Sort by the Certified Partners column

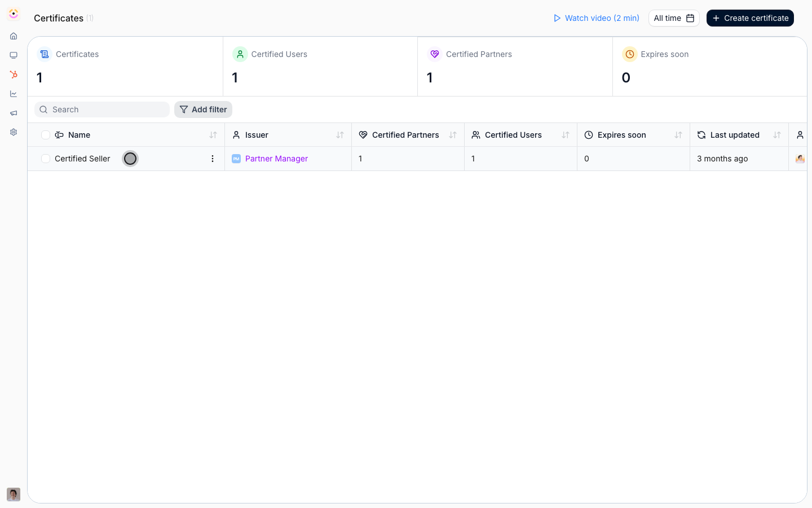coord(453,135)
